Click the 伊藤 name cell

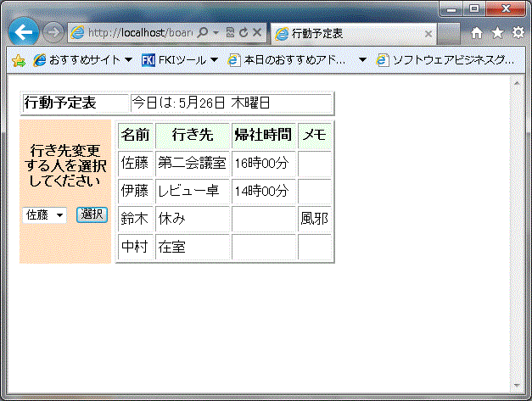(136, 192)
